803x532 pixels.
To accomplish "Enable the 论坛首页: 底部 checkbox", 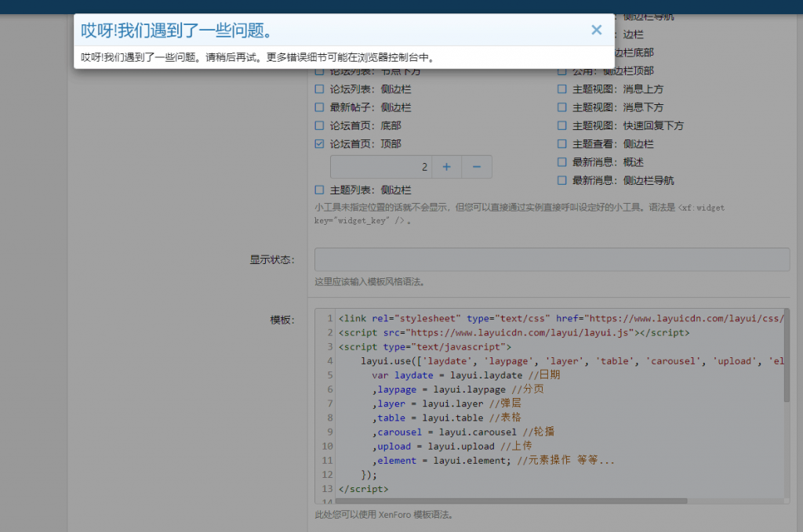I will (319, 125).
